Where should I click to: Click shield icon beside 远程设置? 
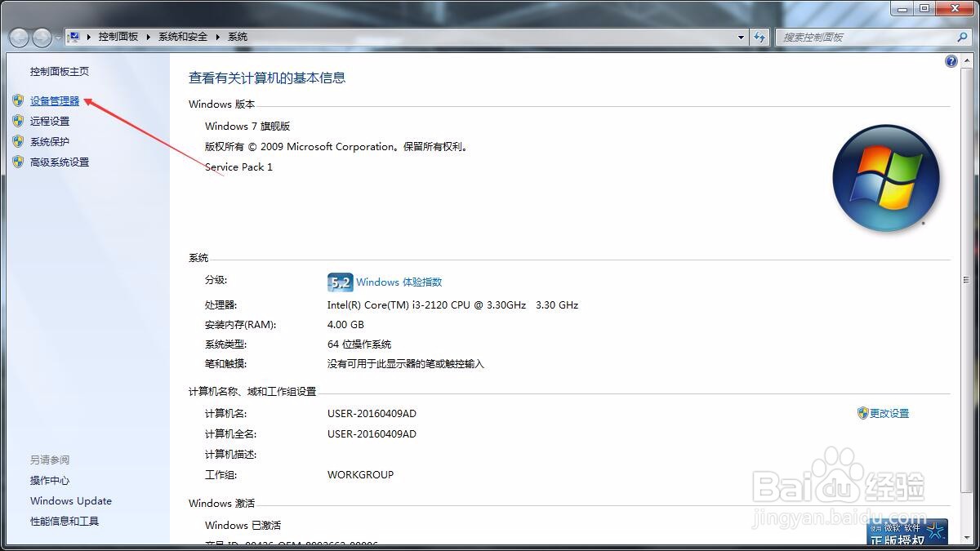click(x=18, y=121)
